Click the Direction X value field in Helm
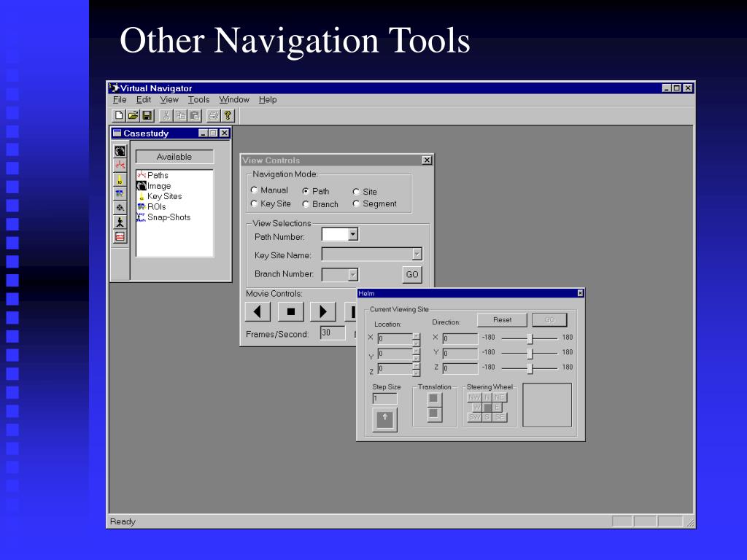The image size is (747, 560). point(460,338)
